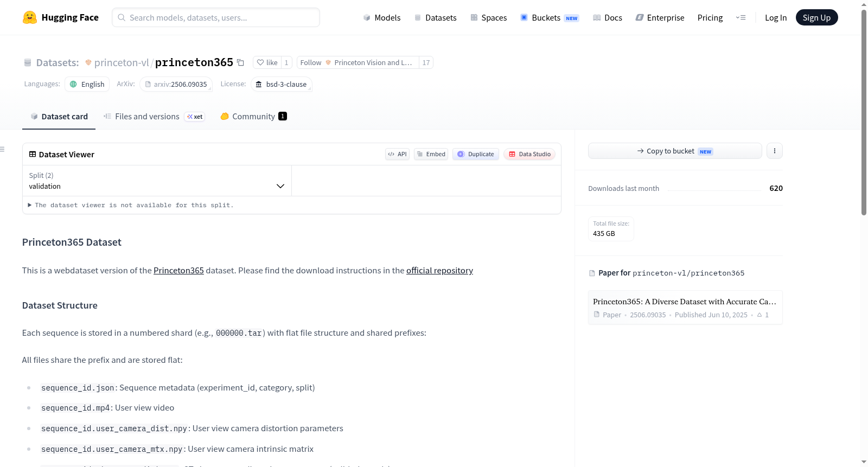The height and width of the screenshot is (467, 868).
Task: Click the Sign Up button
Action: [x=816, y=17]
